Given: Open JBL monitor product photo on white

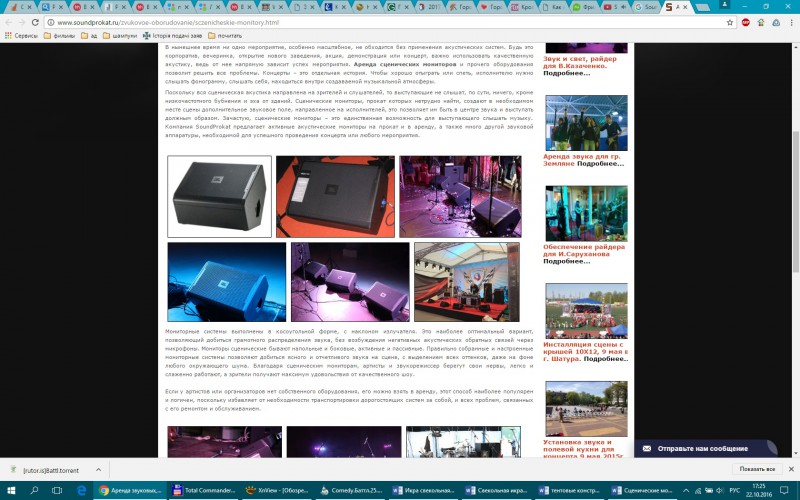Looking at the screenshot, I should coord(219,196).
